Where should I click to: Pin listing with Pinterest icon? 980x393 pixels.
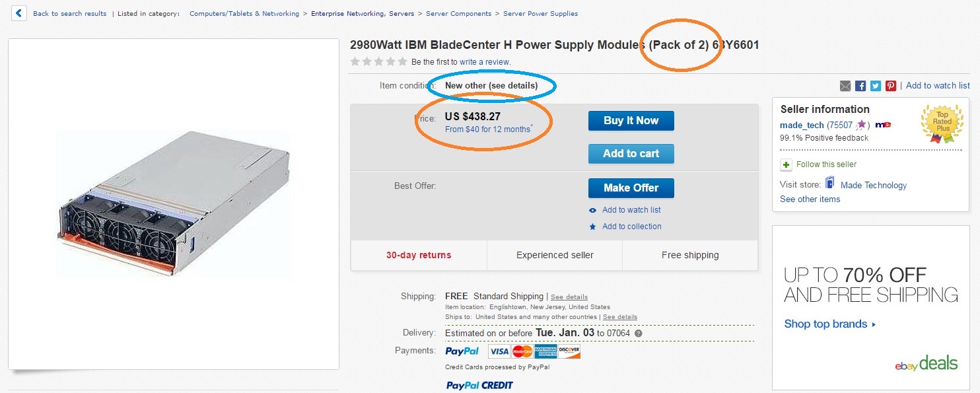pyautogui.click(x=891, y=86)
